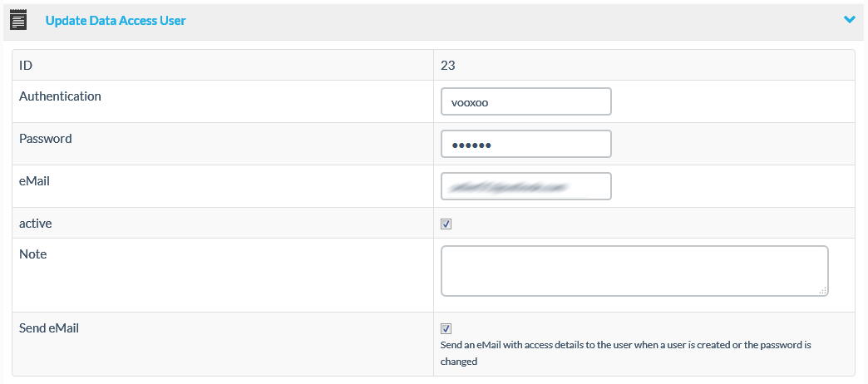Disable the Send eMail checkbox

tap(446, 328)
